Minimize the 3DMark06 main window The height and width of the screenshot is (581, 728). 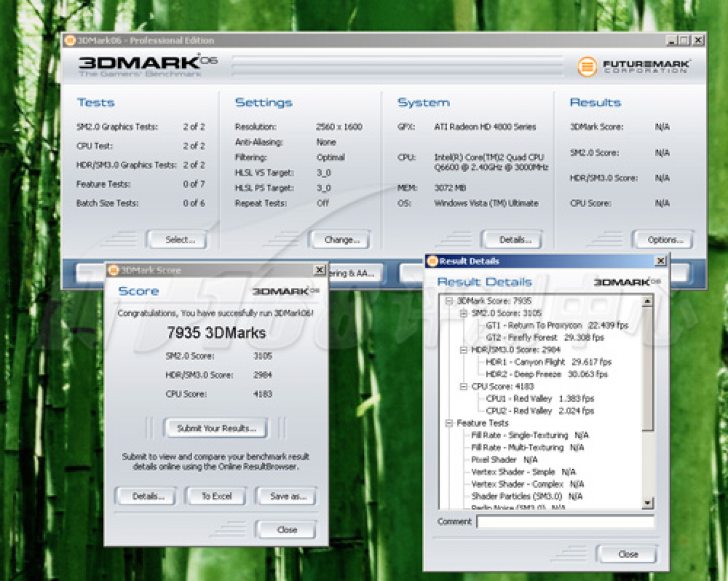tap(672, 40)
